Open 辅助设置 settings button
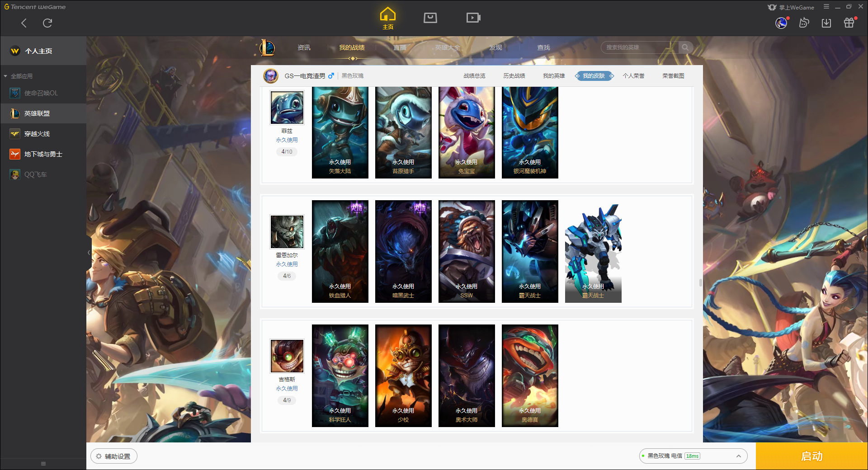The height and width of the screenshot is (470, 868). (x=114, y=456)
